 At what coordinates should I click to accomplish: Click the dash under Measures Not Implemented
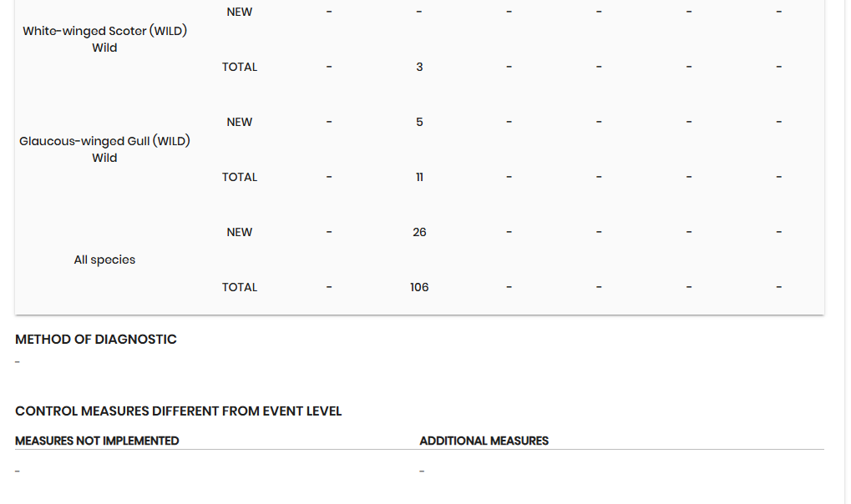point(18,471)
